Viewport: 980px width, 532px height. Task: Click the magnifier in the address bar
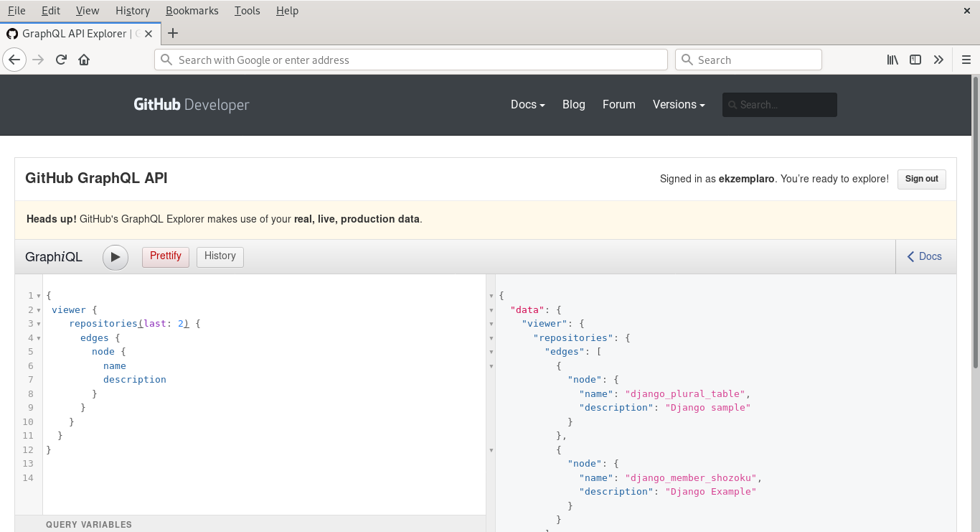pyautogui.click(x=166, y=60)
